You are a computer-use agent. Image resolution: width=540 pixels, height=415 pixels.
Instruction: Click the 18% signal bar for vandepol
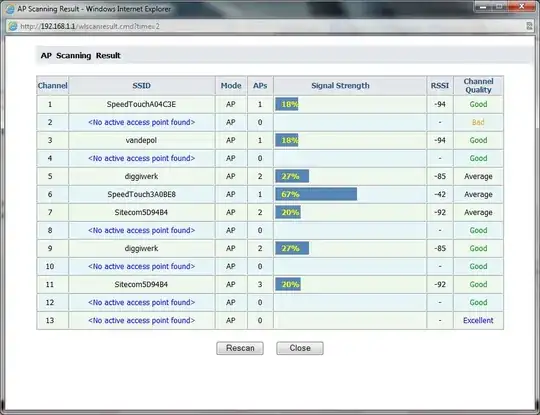287,140
